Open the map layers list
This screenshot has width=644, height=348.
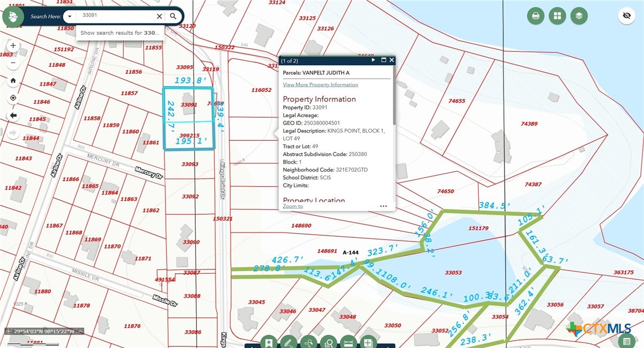pyautogui.click(x=579, y=16)
